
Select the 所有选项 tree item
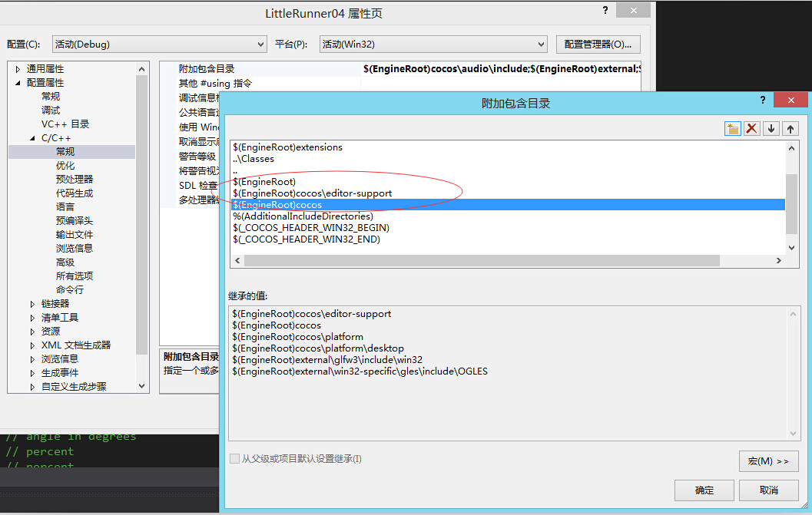click(x=75, y=276)
